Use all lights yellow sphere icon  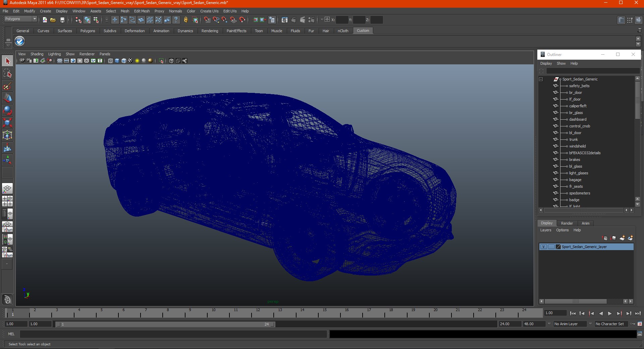pyautogui.click(x=137, y=61)
